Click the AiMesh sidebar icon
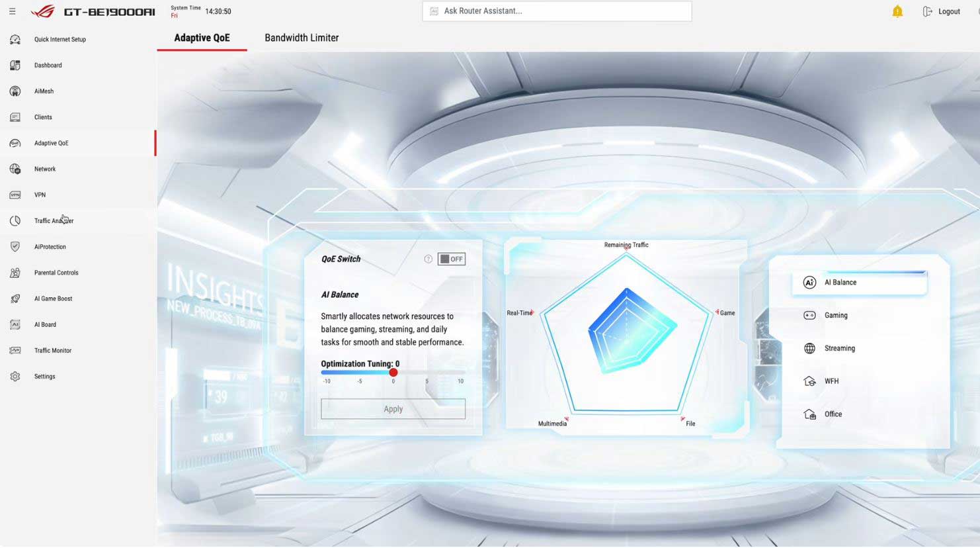This screenshot has height=548, width=980. tap(15, 91)
